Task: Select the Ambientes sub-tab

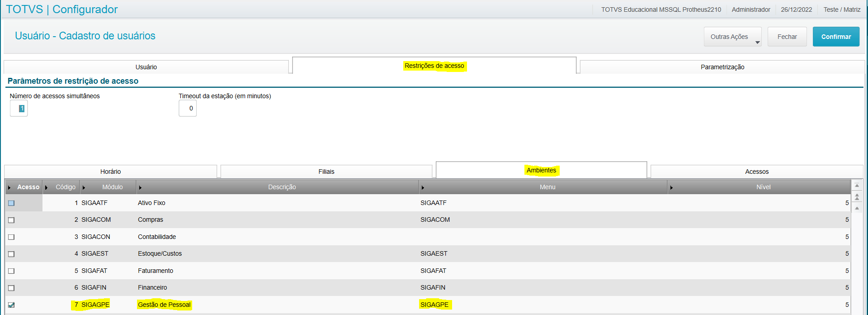Action: tap(541, 170)
